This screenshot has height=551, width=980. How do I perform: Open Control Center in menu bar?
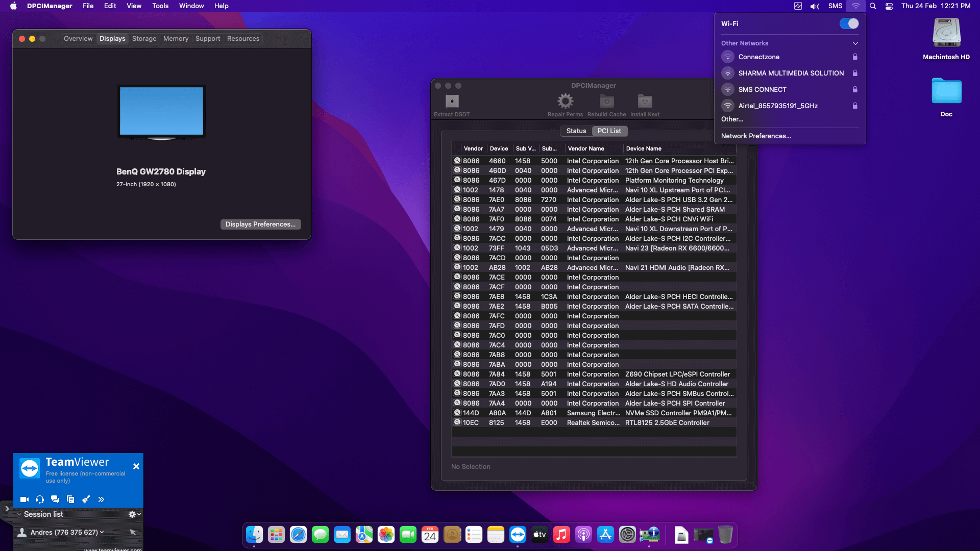pyautogui.click(x=889, y=6)
